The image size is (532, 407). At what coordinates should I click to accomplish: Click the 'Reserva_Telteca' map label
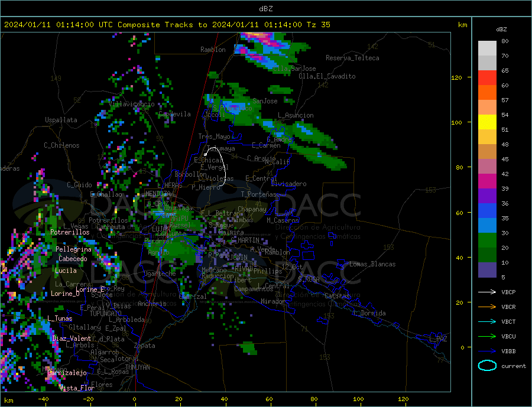(352, 58)
